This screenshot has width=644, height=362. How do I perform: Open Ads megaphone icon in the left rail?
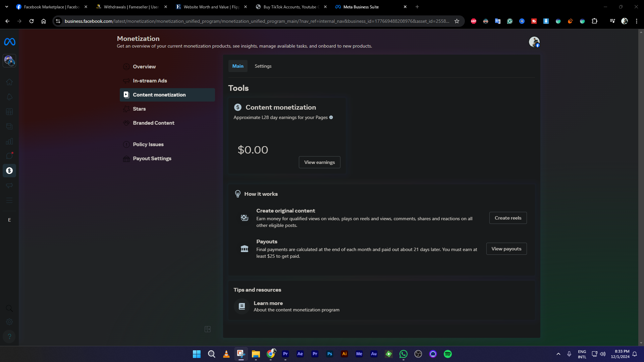(x=9, y=185)
